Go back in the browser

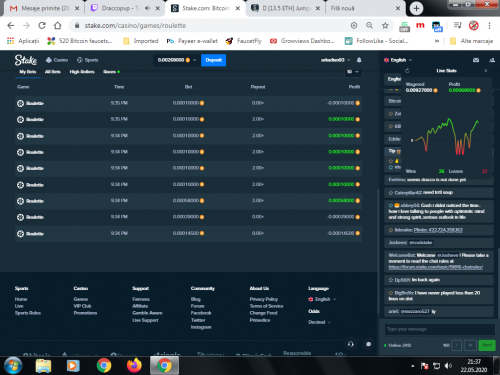(x=11, y=25)
